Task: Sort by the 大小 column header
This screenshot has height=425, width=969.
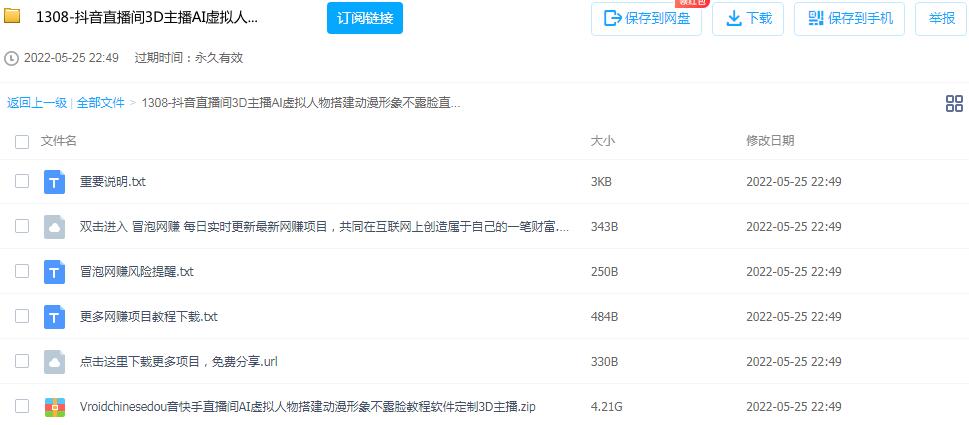Action: click(x=603, y=141)
